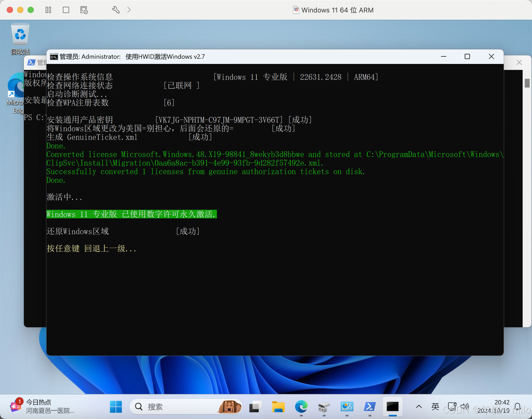Click the VM pause icon in toolbar
Screen dimensions: 532x419
48,10
